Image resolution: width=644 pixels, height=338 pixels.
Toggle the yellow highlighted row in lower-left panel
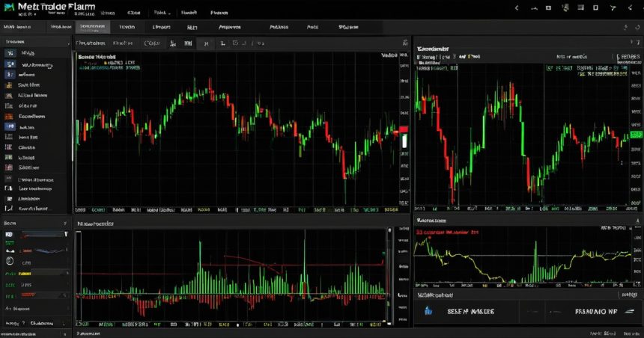(36, 273)
